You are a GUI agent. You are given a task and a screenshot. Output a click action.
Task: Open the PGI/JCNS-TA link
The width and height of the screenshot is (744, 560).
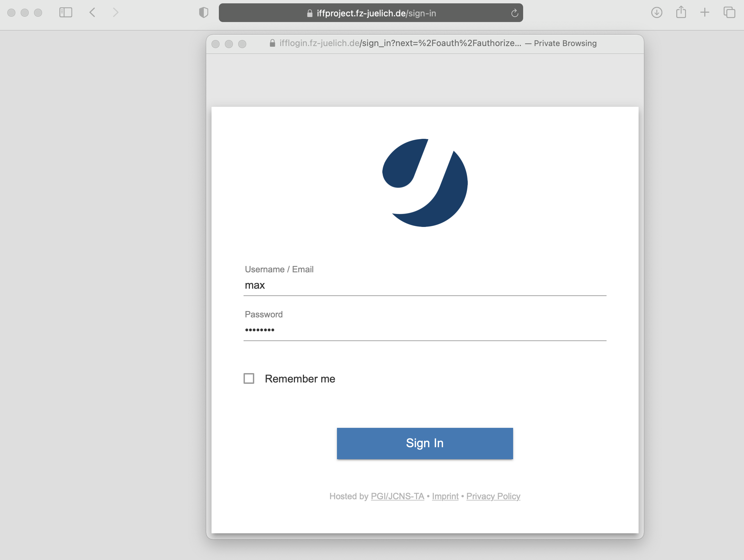coord(397,496)
